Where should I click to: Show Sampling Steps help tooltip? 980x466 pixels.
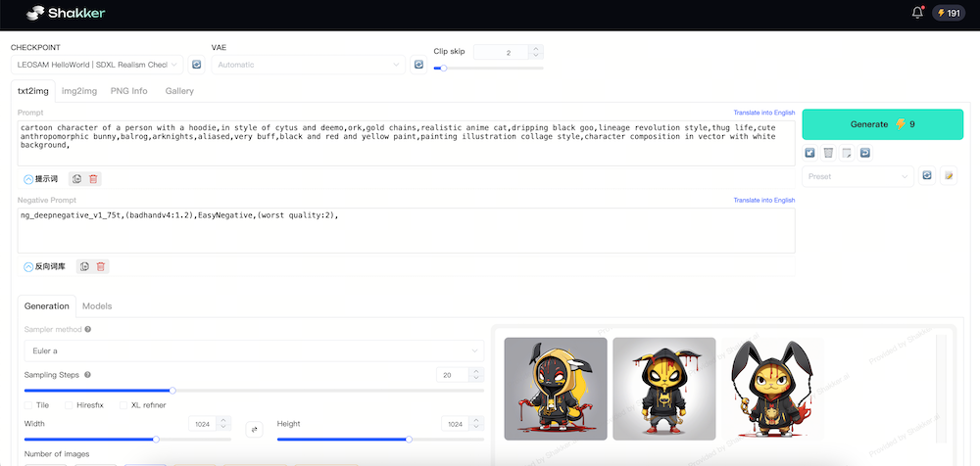pos(87,375)
